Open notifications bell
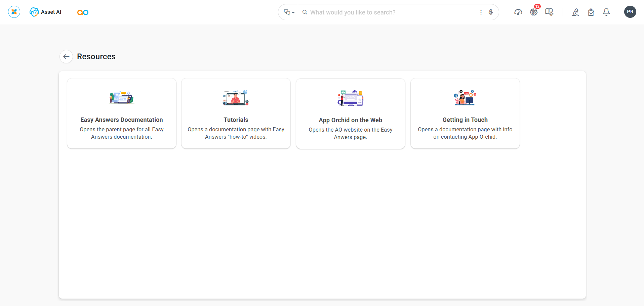Viewport: 644px width, 306px height. tap(606, 12)
